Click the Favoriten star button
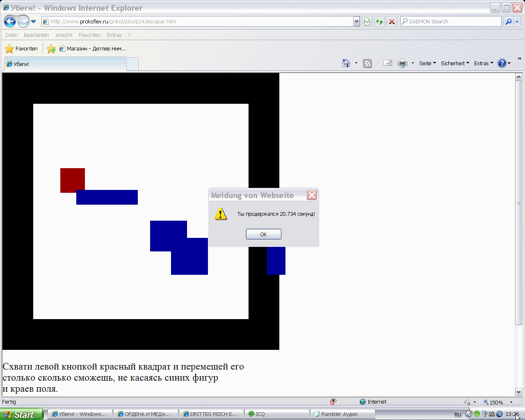 point(21,49)
